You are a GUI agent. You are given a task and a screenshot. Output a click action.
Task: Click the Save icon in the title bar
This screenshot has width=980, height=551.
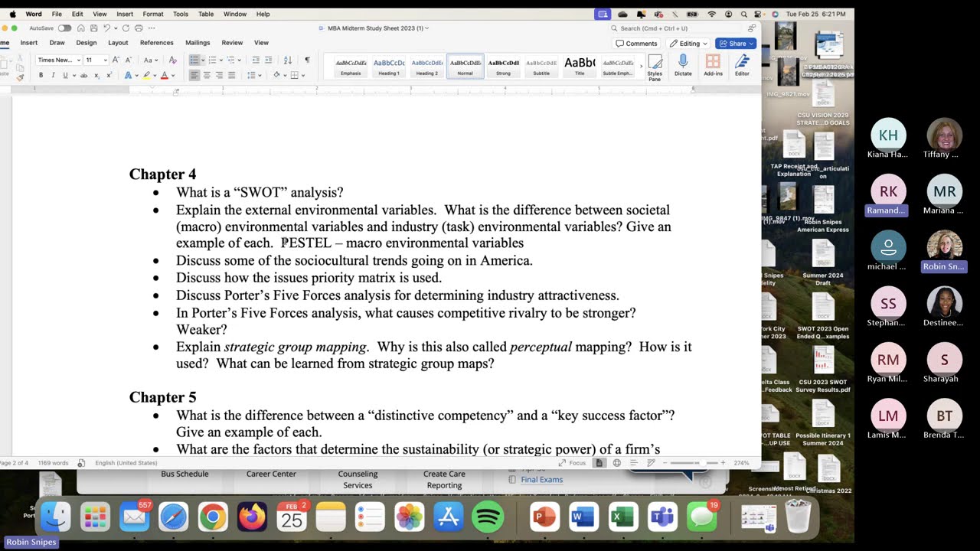(x=92, y=28)
